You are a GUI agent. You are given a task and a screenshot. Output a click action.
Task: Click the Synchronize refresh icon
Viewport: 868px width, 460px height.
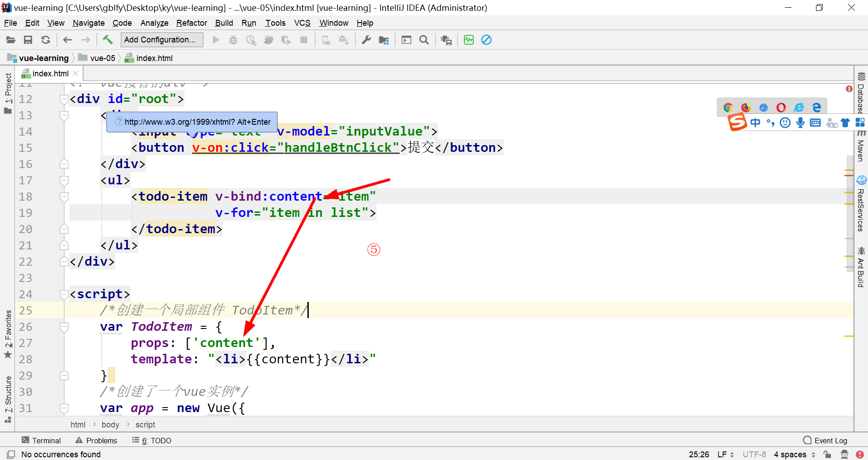[46, 40]
